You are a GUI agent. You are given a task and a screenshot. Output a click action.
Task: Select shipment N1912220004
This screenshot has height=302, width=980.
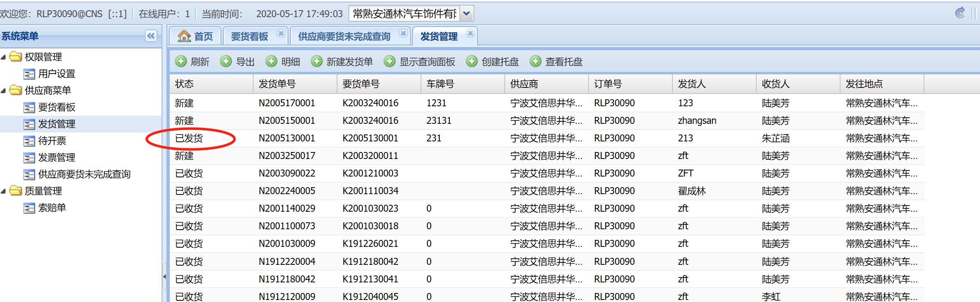tap(287, 262)
